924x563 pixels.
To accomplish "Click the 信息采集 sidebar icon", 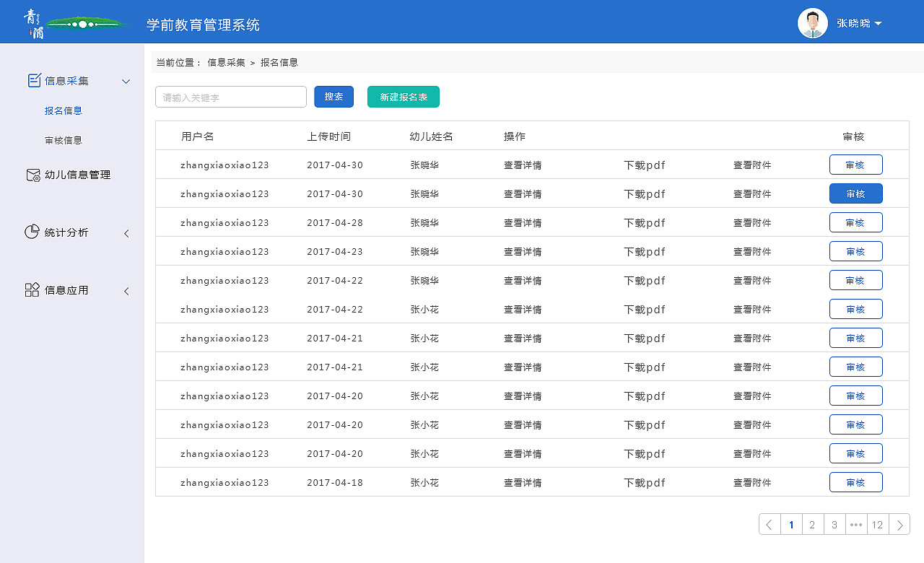I will point(34,81).
